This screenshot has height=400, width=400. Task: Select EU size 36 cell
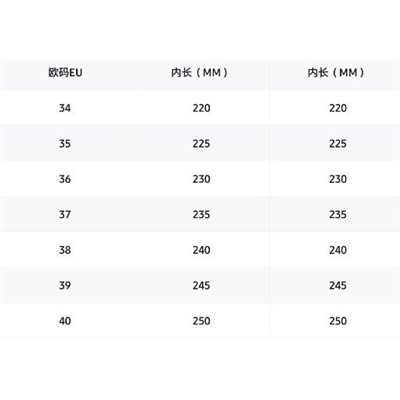65,179
